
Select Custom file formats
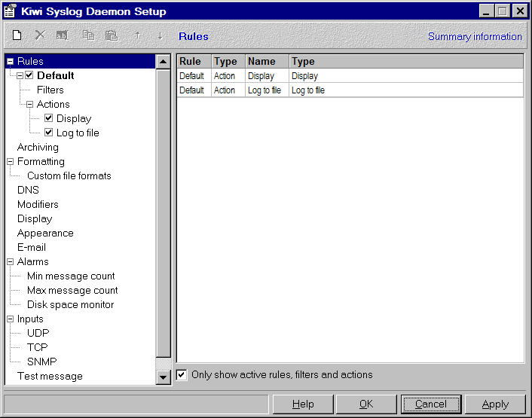[69, 175]
